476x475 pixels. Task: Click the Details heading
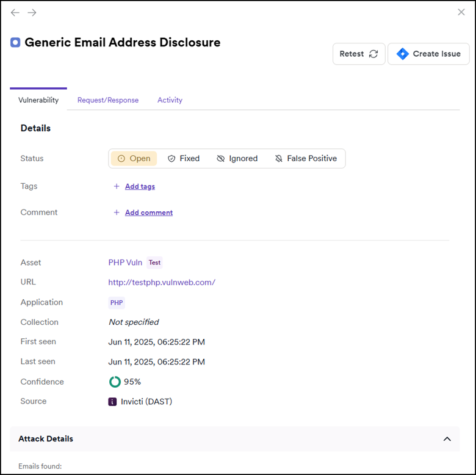pos(35,128)
